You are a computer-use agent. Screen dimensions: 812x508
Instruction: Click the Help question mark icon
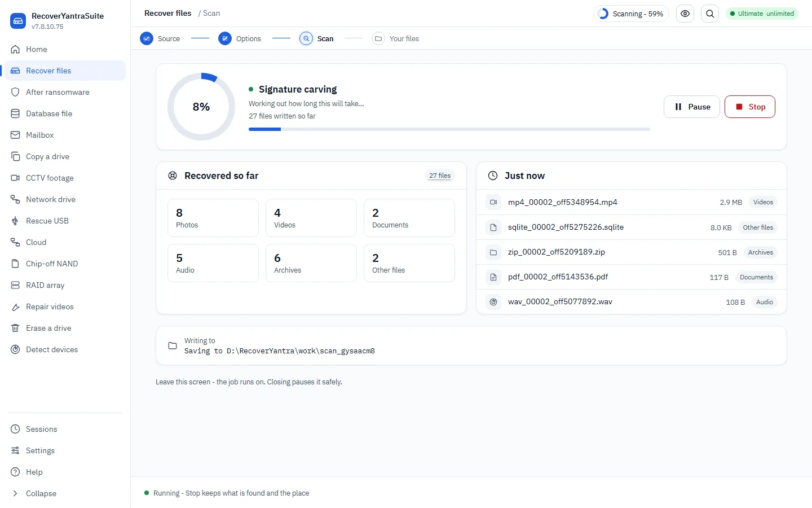tap(15, 472)
